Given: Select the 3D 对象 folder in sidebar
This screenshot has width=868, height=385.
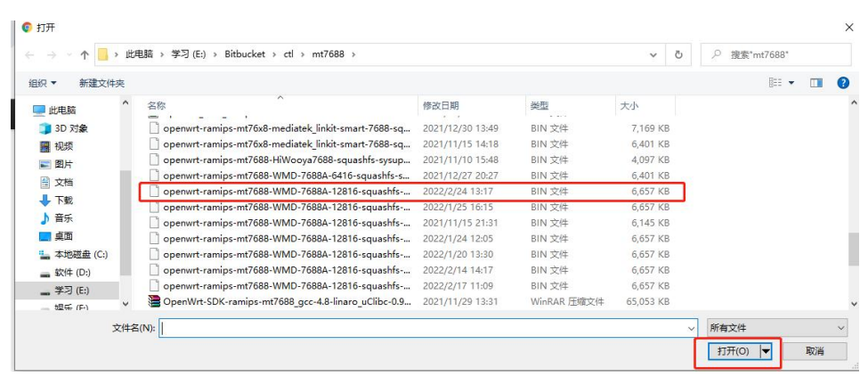Looking at the screenshot, I should [70, 128].
